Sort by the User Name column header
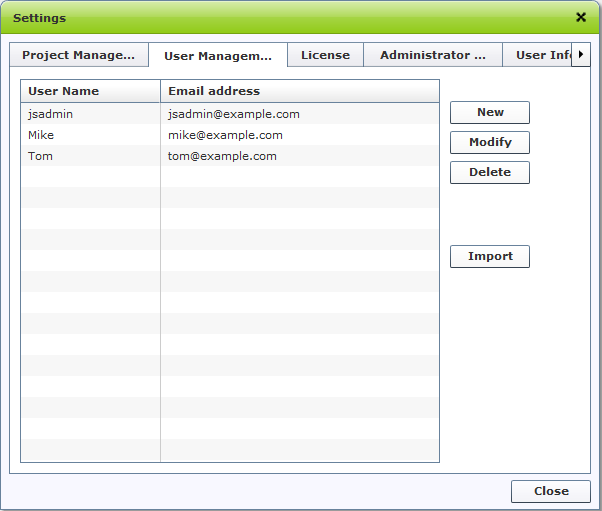The height and width of the screenshot is (511, 602). 91,91
